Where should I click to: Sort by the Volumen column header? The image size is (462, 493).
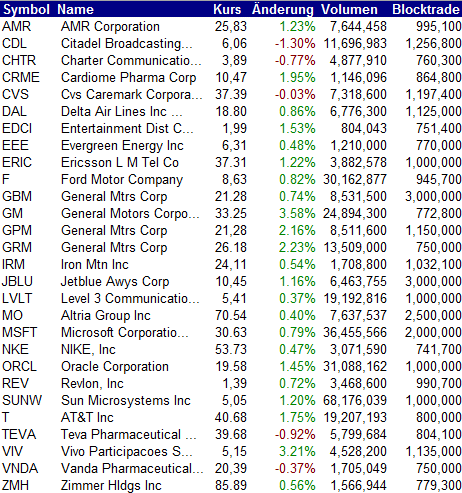point(349,9)
